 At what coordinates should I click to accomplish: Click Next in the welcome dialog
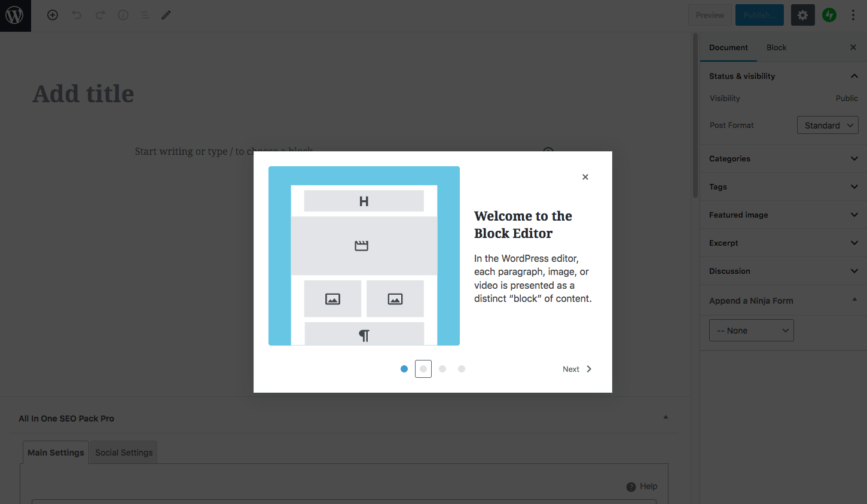coord(576,369)
